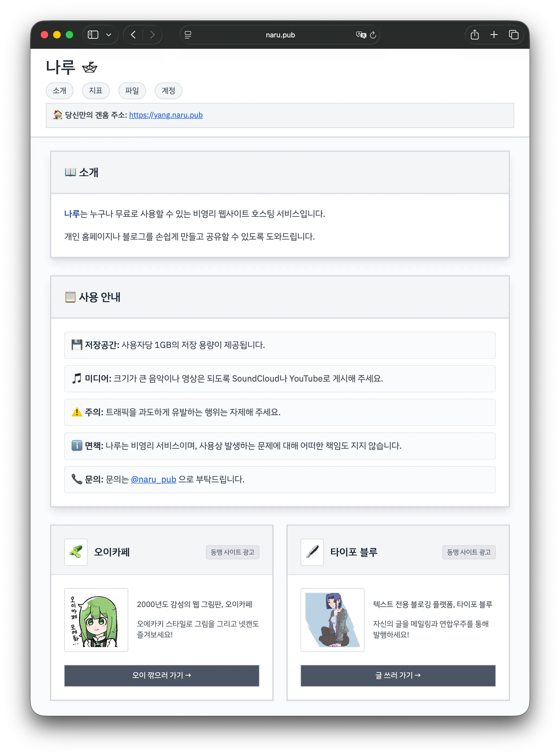This screenshot has width=560, height=756.
Task: Click the 오이 깎으러 가기 button
Action: (x=162, y=675)
